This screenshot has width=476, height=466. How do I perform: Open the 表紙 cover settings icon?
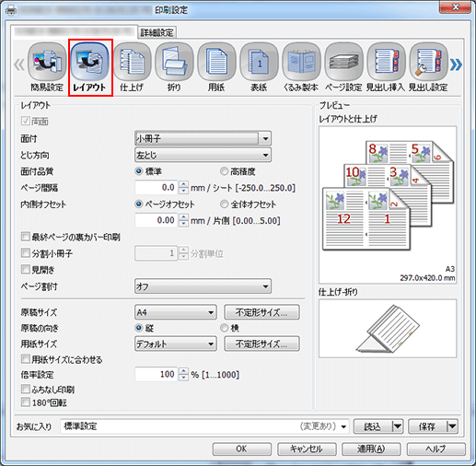[x=259, y=67]
